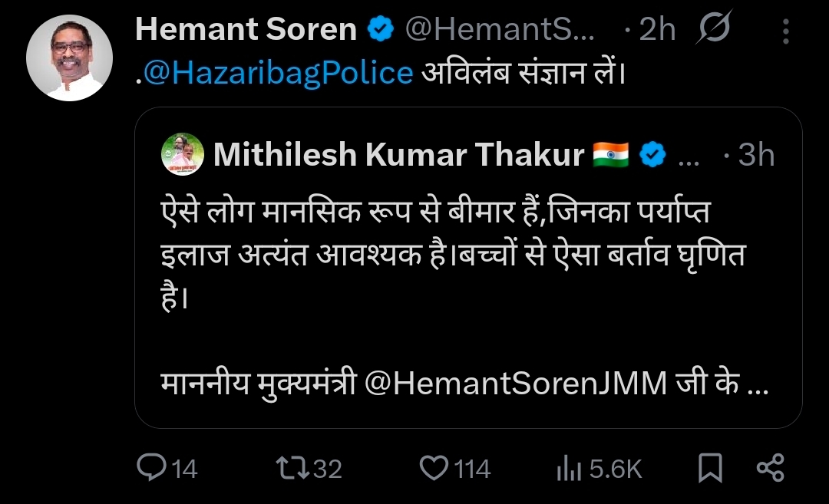Reply using the comment bubble icon
Image resolution: width=829 pixels, height=504 pixels.
tap(152, 468)
